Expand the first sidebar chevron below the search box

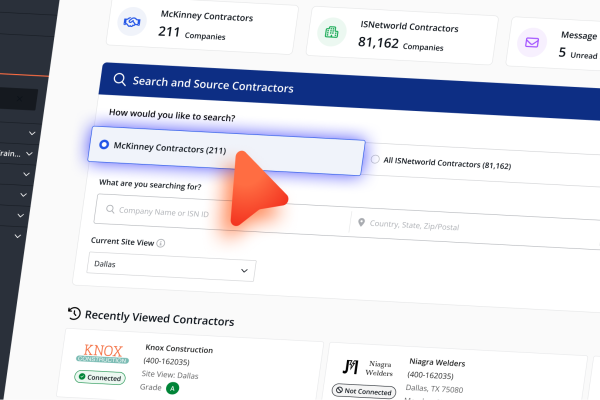click(32, 133)
